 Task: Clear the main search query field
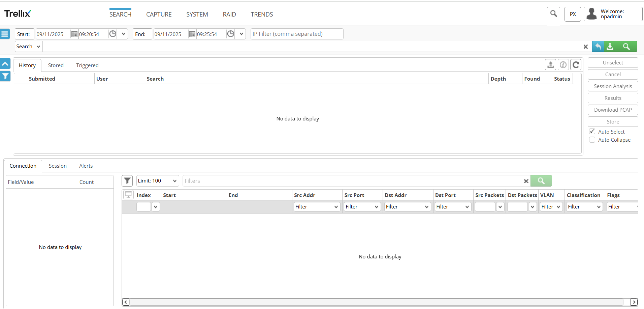pyautogui.click(x=586, y=47)
